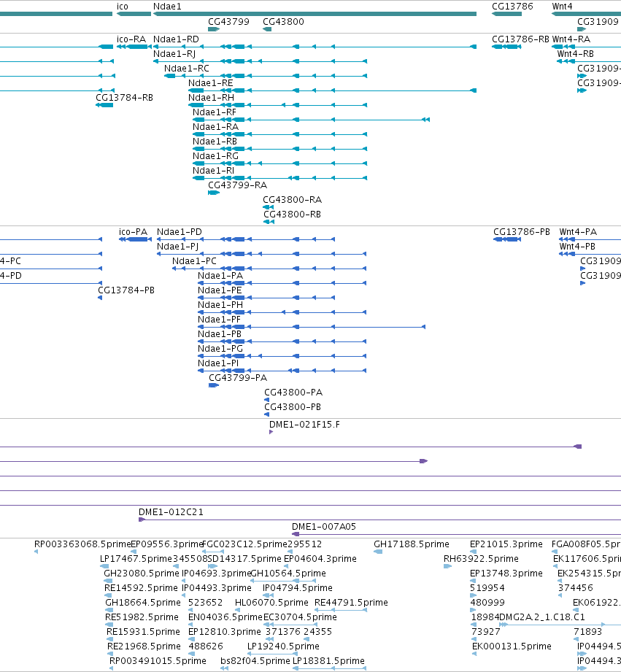
Task: Select transcript CG43800-RA label
Action: pyautogui.click(x=293, y=200)
